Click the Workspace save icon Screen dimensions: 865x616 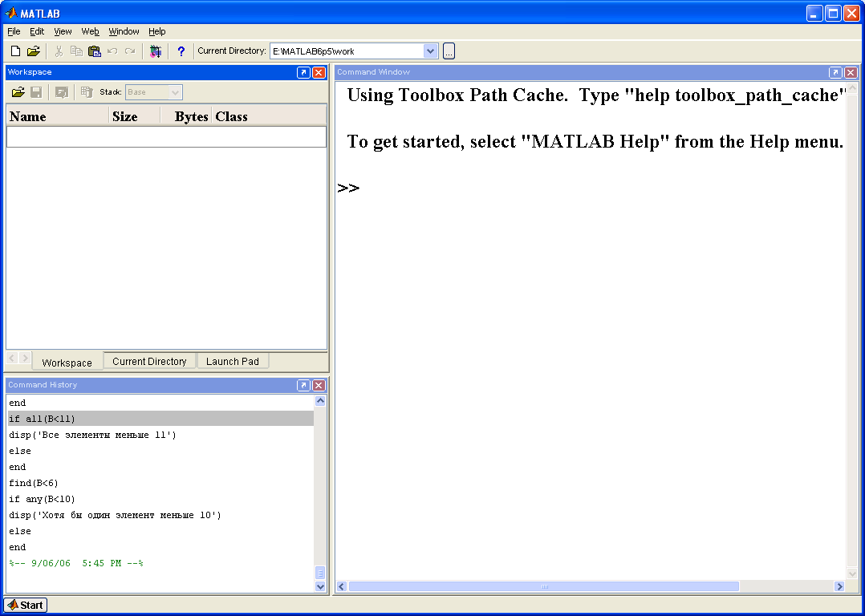point(36,92)
